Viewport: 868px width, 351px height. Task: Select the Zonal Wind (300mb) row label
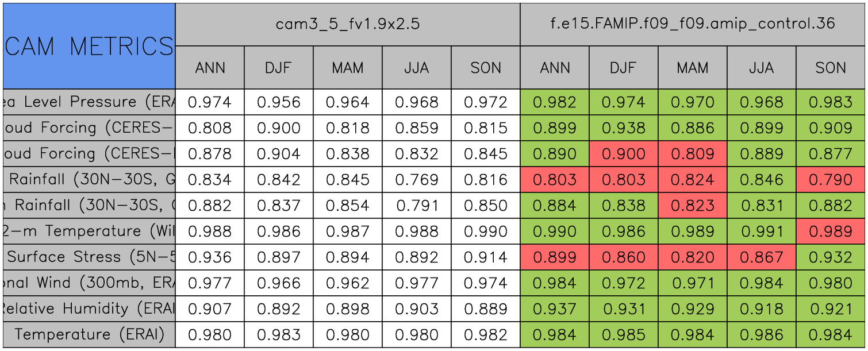tap(89, 283)
